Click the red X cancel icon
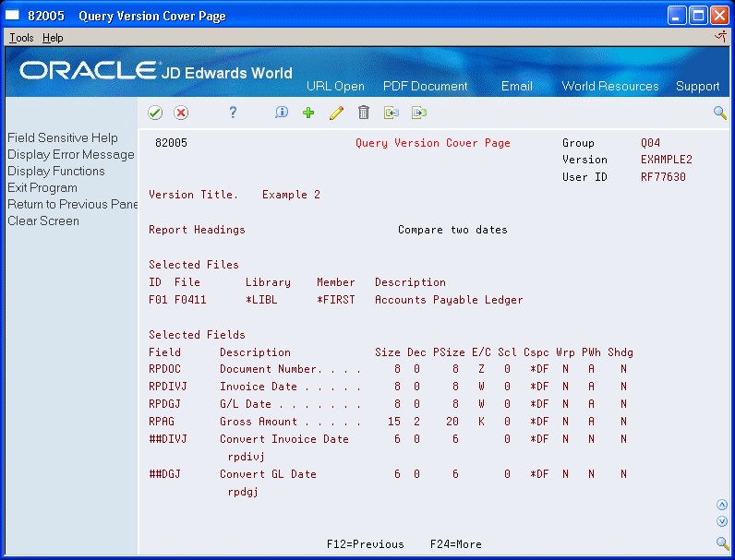Screen dimensions: 735x560 181,113
